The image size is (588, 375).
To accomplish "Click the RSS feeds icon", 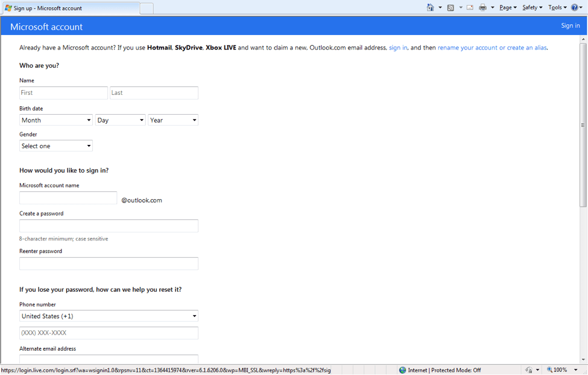I will pyautogui.click(x=450, y=7).
